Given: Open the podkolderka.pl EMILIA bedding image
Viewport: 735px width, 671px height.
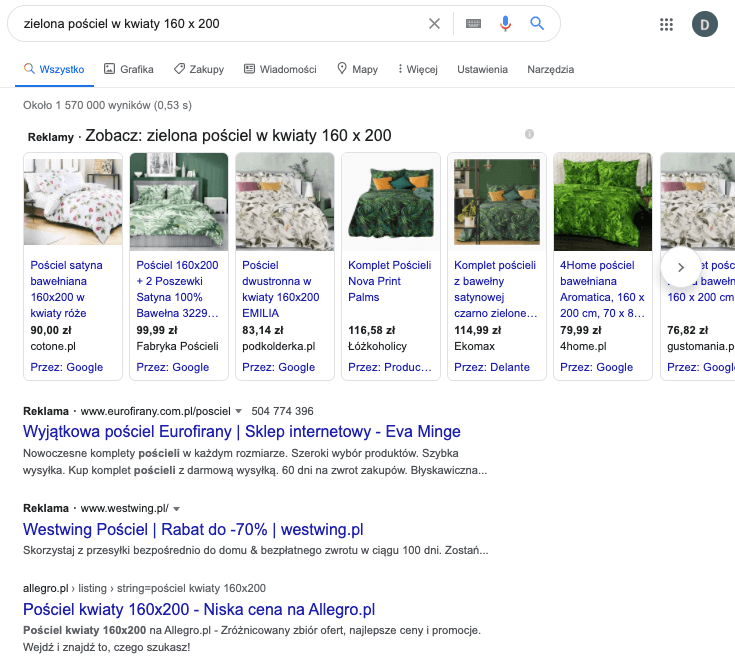Looking at the screenshot, I should click(285, 202).
